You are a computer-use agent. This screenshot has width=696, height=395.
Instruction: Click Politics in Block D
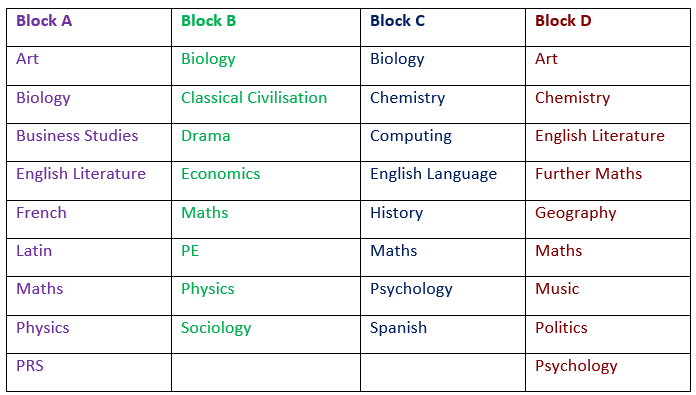(x=561, y=328)
